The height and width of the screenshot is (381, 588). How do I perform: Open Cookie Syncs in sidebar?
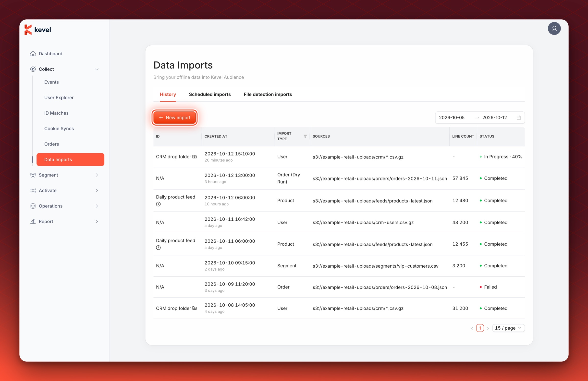[x=59, y=129]
